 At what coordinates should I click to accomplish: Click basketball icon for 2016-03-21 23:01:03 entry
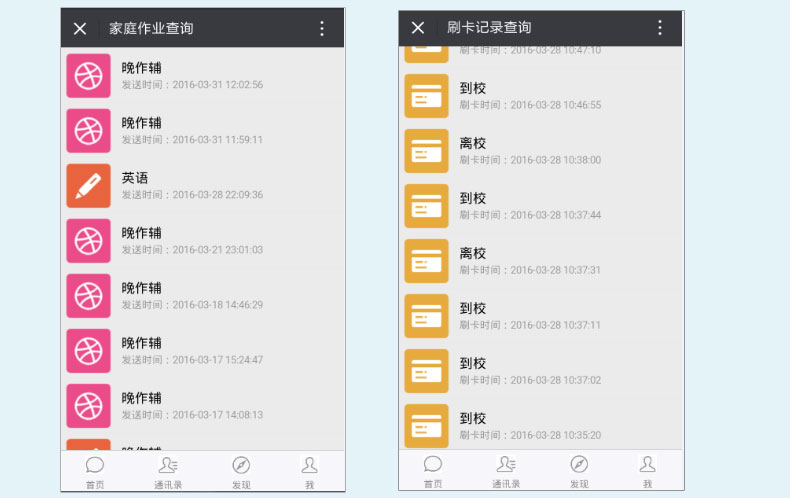coord(89,240)
